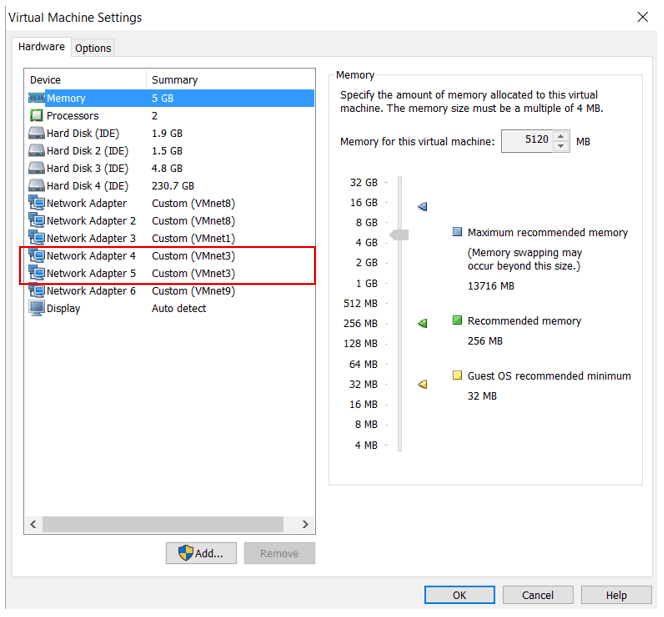Increase memory with the up spinner arrow
This screenshot has width=664, height=617.
point(561,136)
